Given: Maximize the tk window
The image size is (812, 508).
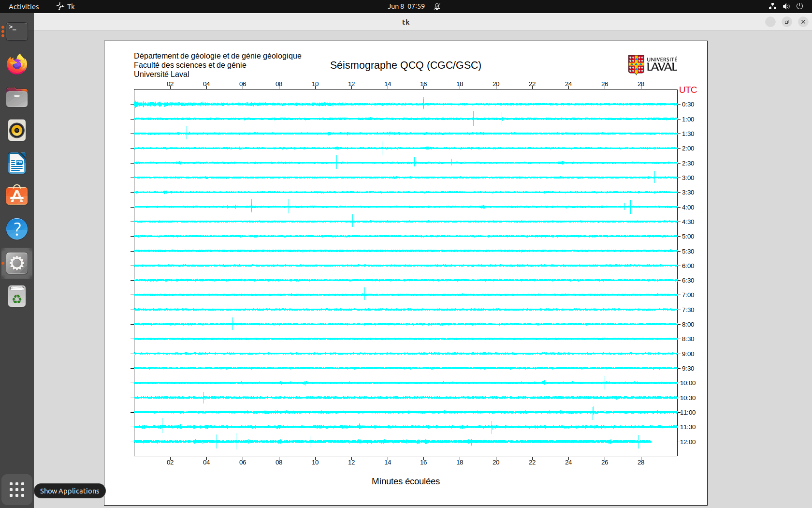Looking at the screenshot, I should 787,22.
